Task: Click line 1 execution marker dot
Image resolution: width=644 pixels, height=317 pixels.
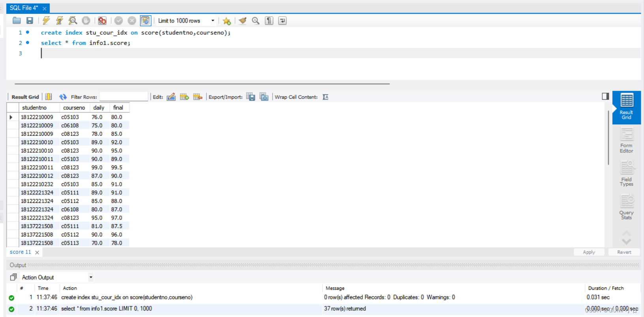Action: (x=28, y=32)
